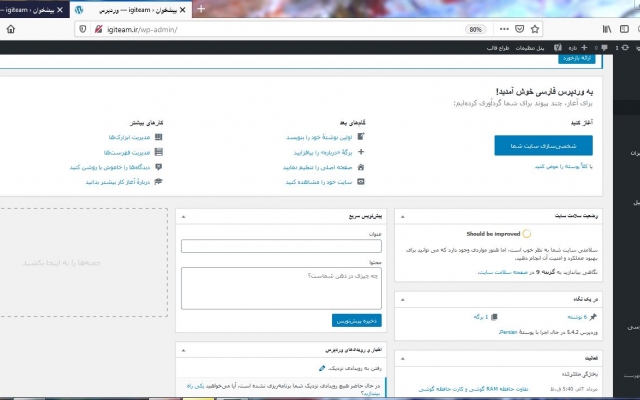Open the مدیریت فهرست‌ها link
The width and height of the screenshot is (640, 400).
pos(127,152)
